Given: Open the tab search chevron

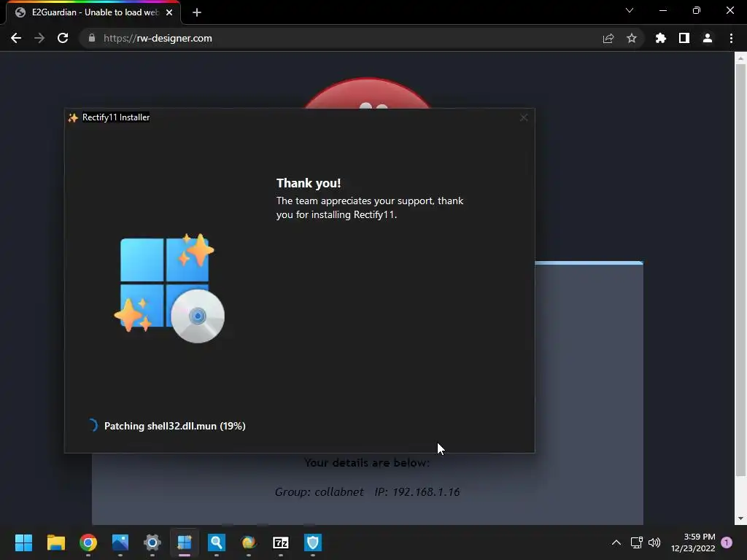Looking at the screenshot, I should [630, 10].
